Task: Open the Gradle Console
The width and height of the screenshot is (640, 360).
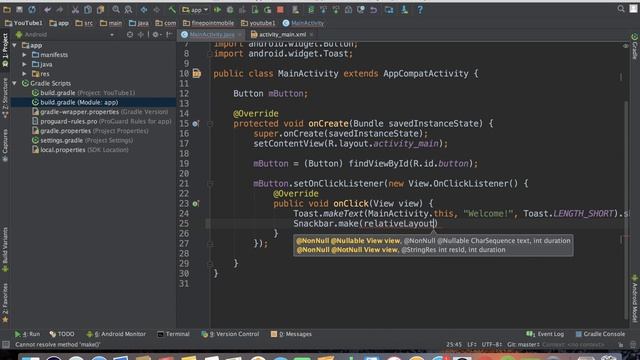Action: [x=600, y=334]
